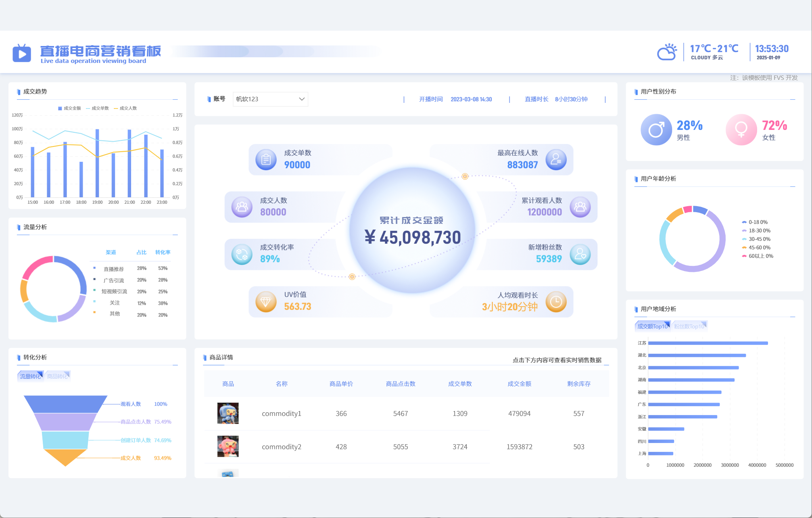Switch to 商品转化 tab
The width and height of the screenshot is (812, 518).
point(57,376)
